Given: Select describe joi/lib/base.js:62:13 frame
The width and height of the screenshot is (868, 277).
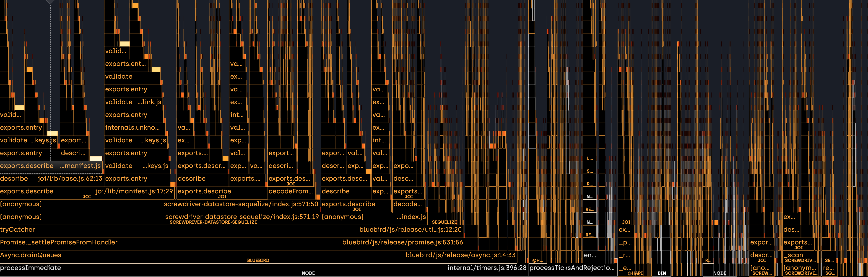Looking at the screenshot, I should pos(52,180).
